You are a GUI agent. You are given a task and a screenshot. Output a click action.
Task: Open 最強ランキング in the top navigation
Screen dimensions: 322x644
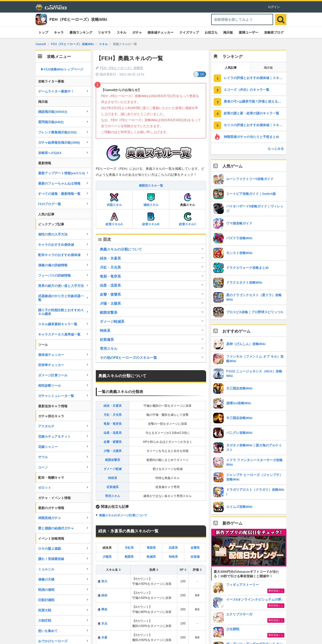pyautogui.click(x=81, y=32)
